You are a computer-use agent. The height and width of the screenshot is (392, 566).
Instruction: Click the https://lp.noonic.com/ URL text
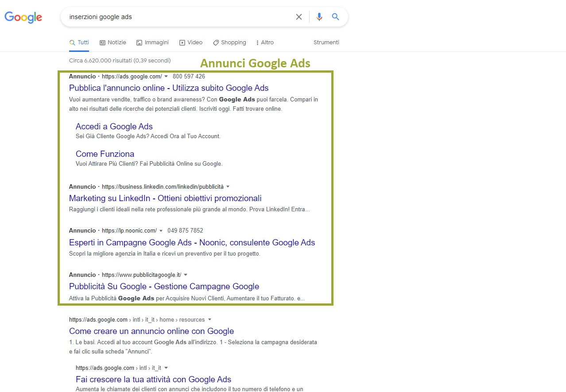129,230
